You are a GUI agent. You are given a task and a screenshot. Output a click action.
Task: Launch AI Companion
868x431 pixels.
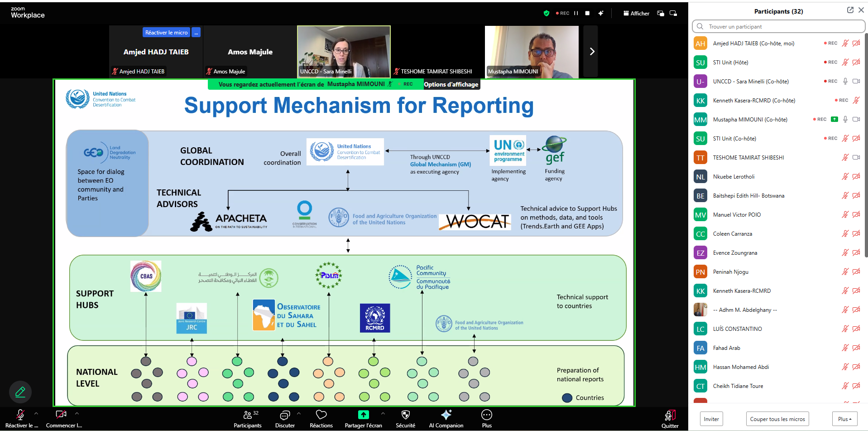tap(446, 418)
